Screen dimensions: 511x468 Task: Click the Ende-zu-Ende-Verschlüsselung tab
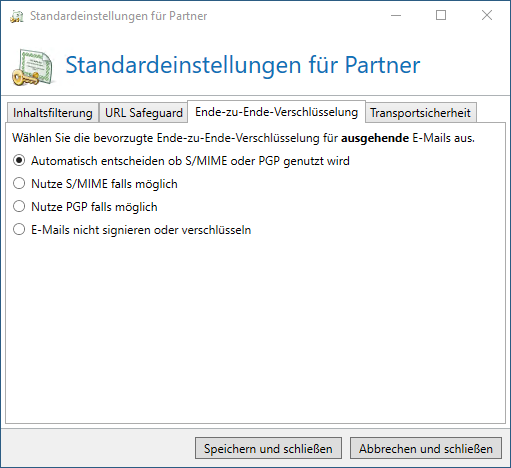(276, 112)
